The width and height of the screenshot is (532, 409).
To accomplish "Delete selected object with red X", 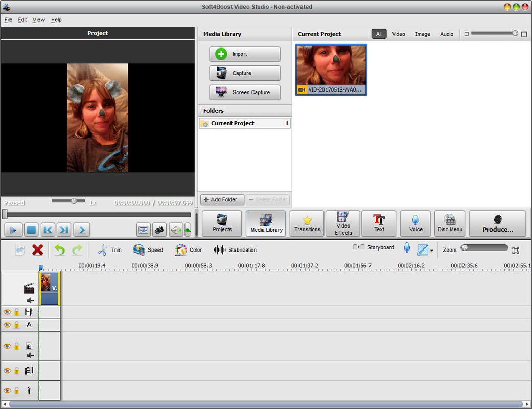I will (38, 250).
